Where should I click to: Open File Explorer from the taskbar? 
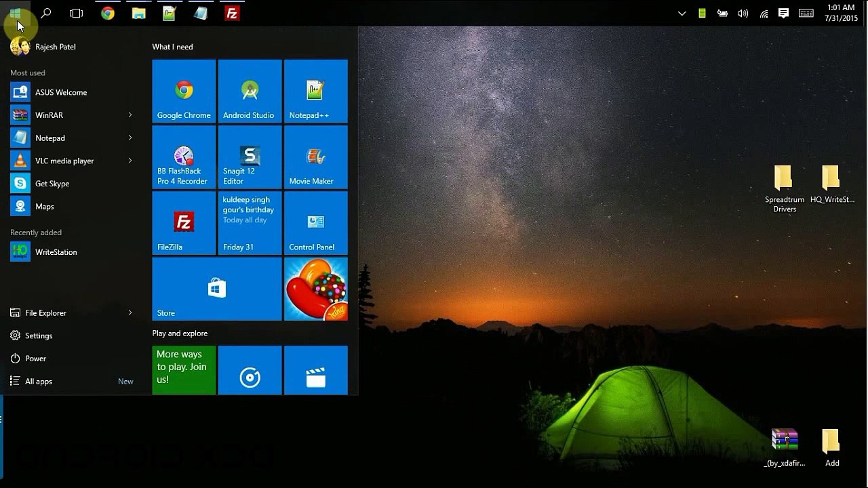click(x=139, y=13)
